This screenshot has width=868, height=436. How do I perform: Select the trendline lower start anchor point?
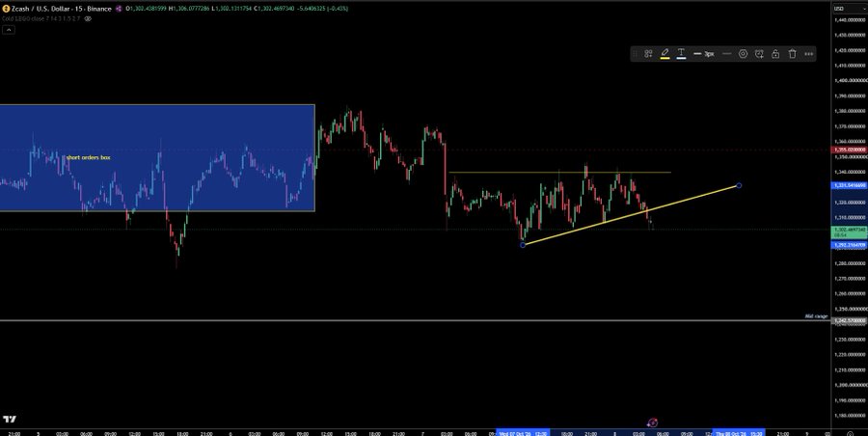[x=523, y=245]
